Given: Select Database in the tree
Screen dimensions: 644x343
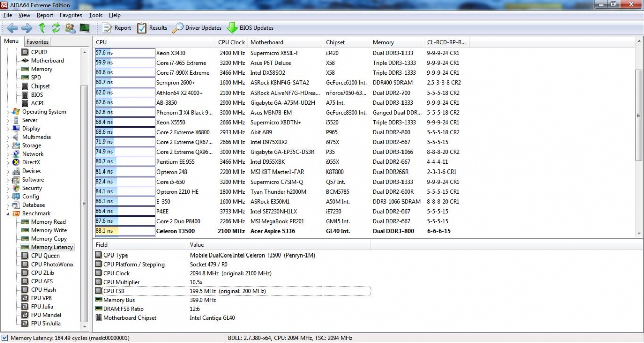Looking at the screenshot, I should coord(33,205).
